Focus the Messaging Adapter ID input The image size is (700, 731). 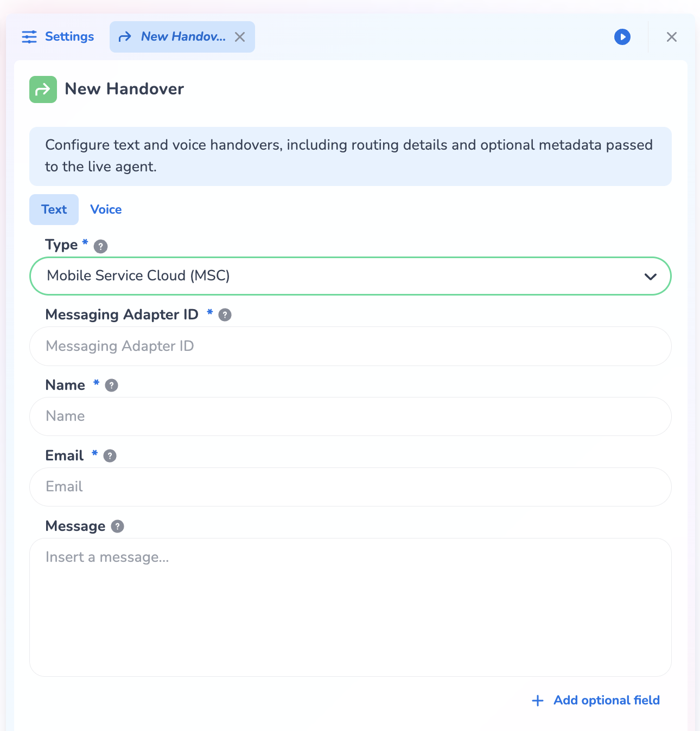pos(350,347)
